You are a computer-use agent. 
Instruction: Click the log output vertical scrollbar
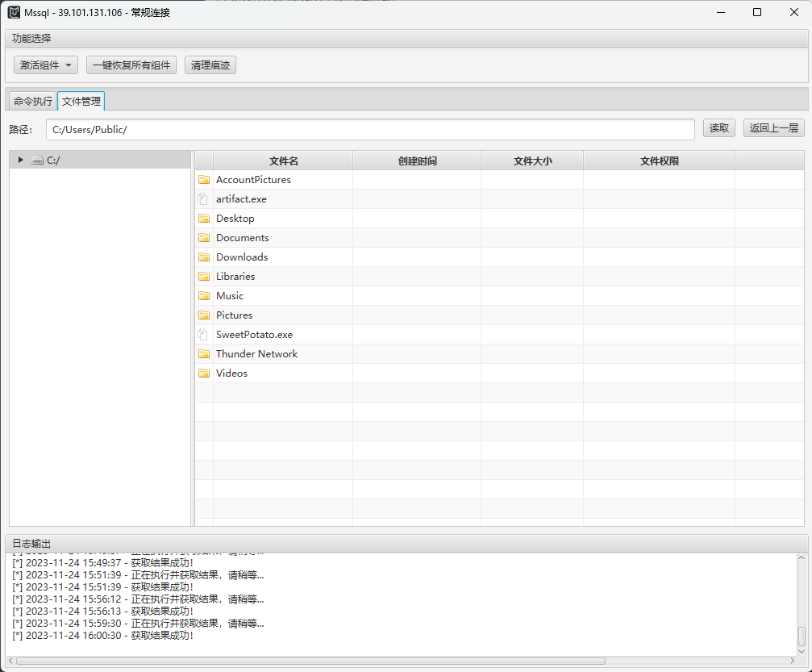[x=802, y=605]
